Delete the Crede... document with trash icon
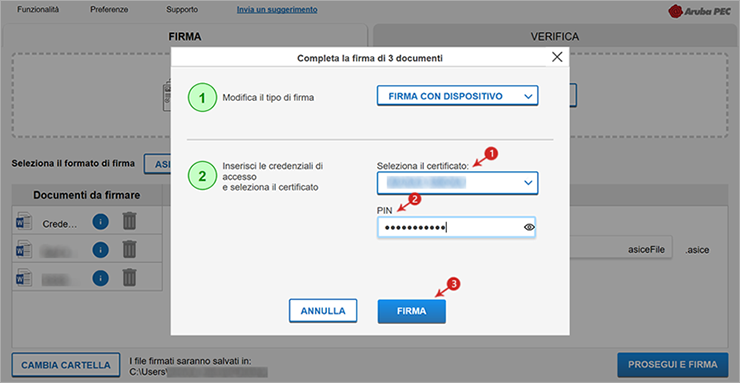The height and width of the screenshot is (383, 740). (129, 221)
